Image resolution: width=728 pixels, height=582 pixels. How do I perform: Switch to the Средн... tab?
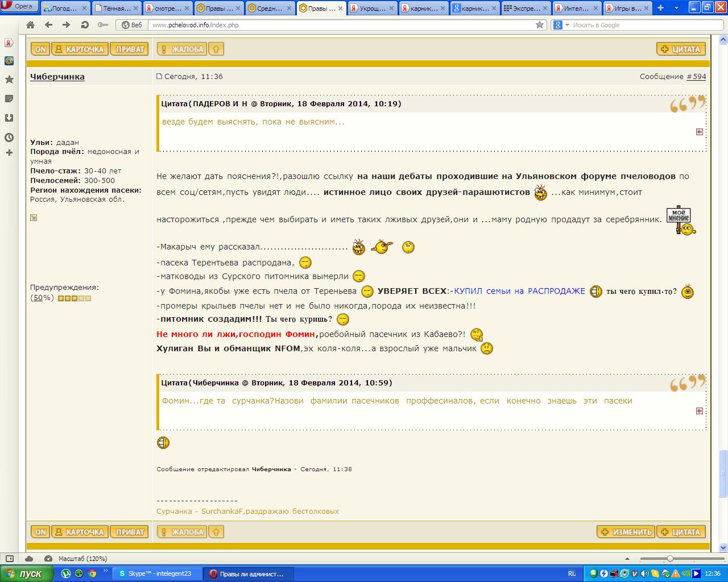(271, 8)
